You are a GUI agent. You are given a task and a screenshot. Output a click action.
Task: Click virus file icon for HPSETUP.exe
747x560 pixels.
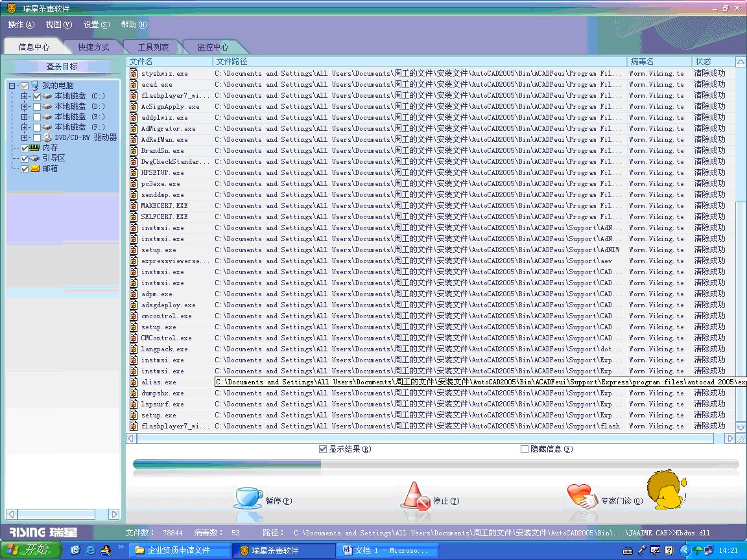point(134,172)
